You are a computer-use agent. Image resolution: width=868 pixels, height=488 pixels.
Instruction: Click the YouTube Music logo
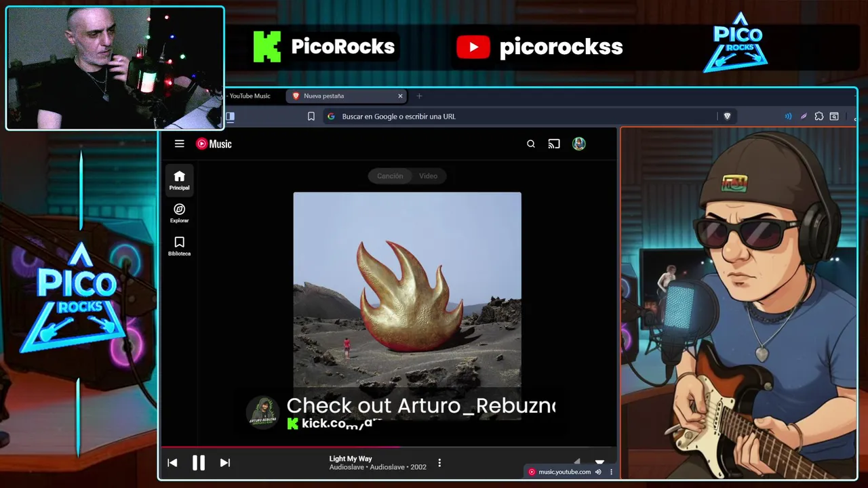pyautogui.click(x=214, y=144)
